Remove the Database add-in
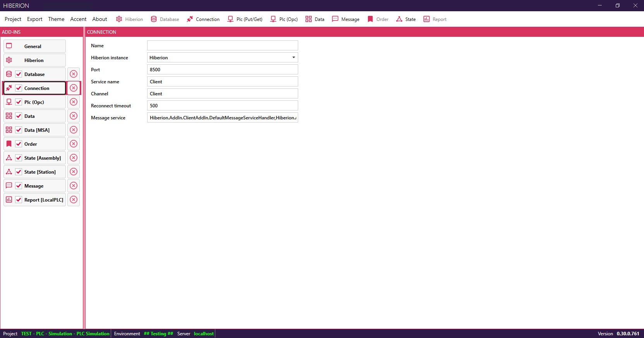This screenshot has height=338, width=644. tap(74, 74)
